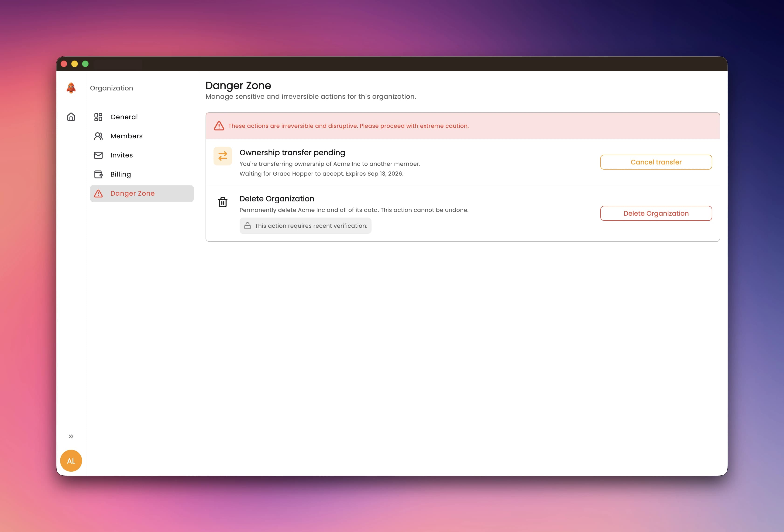The height and width of the screenshot is (532, 784).
Task: Maximize window with green button
Action: [x=85, y=64]
